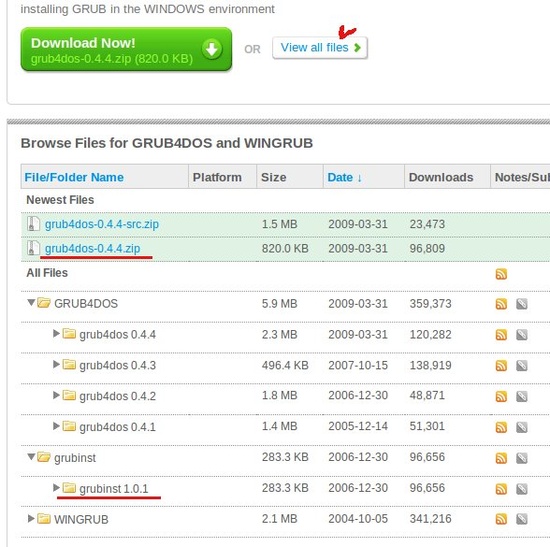Expand the WINGRUB folder arrow

31,518
